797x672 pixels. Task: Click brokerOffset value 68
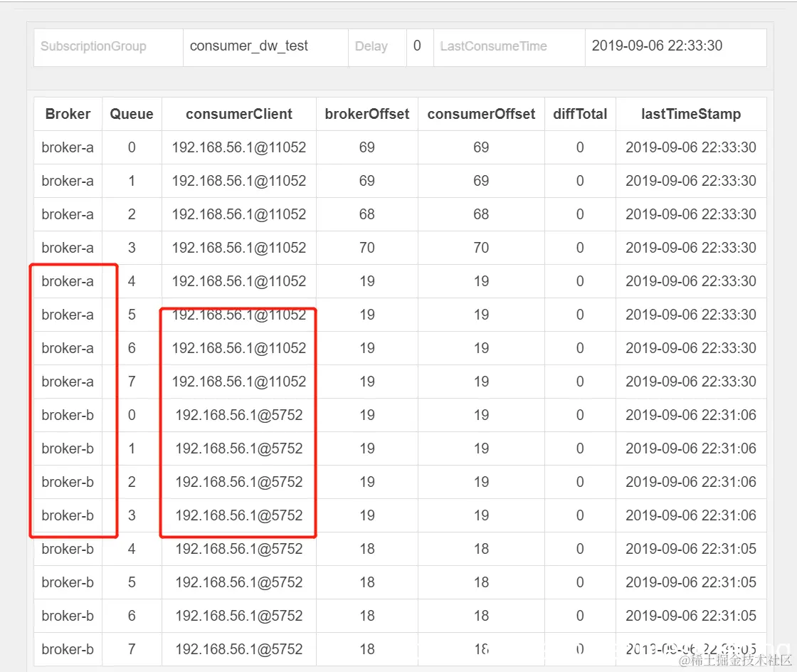[x=367, y=214]
